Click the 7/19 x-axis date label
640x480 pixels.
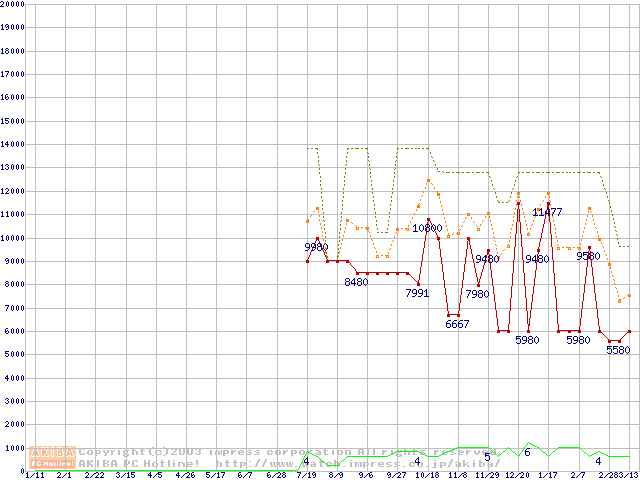[306, 475]
